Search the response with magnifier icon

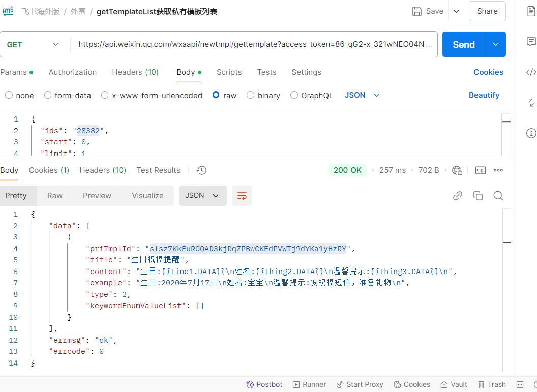tap(498, 196)
